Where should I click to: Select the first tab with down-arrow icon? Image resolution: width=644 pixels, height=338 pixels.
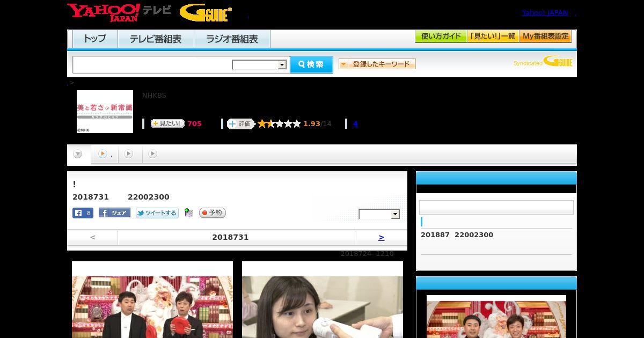coord(78,155)
